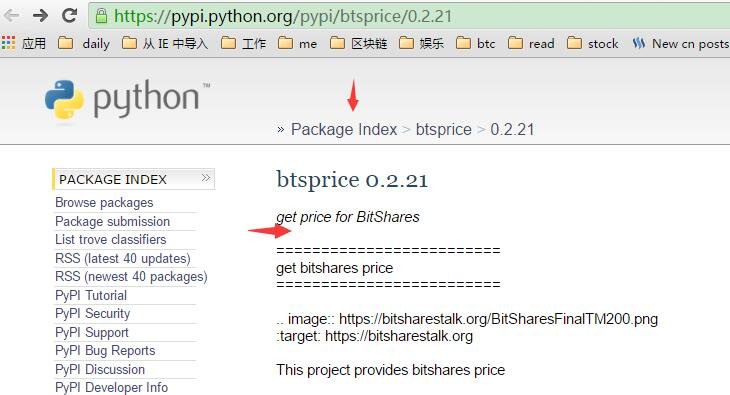The height and width of the screenshot is (395, 730).
Task: Open 'Browse packages' in sidebar
Action: (x=104, y=203)
